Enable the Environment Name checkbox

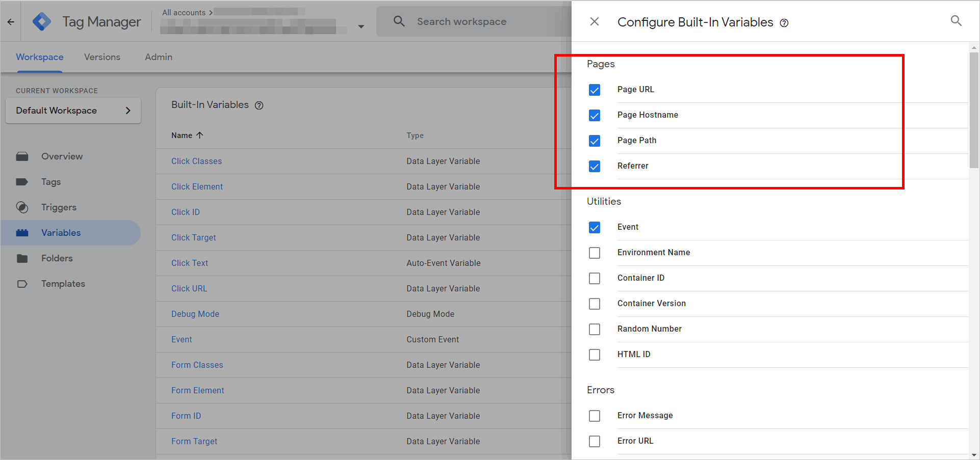pyautogui.click(x=595, y=253)
